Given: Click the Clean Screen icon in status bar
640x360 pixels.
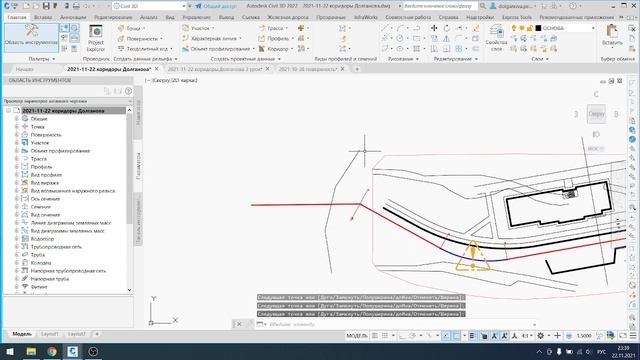Looking at the screenshot, I should (622, 336).
